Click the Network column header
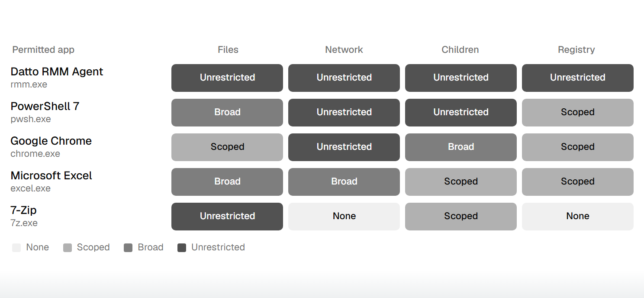This screenshot has width=644, height=298. pyautogui.click(x=344, y=50)
